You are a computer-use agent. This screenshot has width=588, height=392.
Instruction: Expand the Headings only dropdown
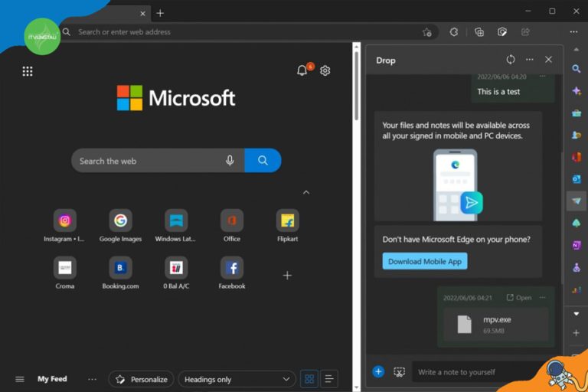[237, 379]
